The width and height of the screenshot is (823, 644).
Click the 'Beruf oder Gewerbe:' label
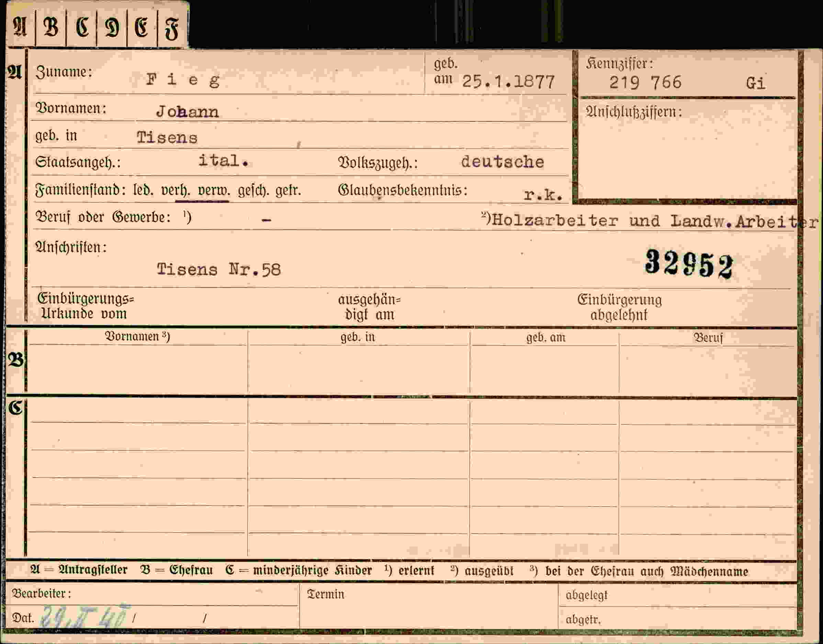point(103,217)
